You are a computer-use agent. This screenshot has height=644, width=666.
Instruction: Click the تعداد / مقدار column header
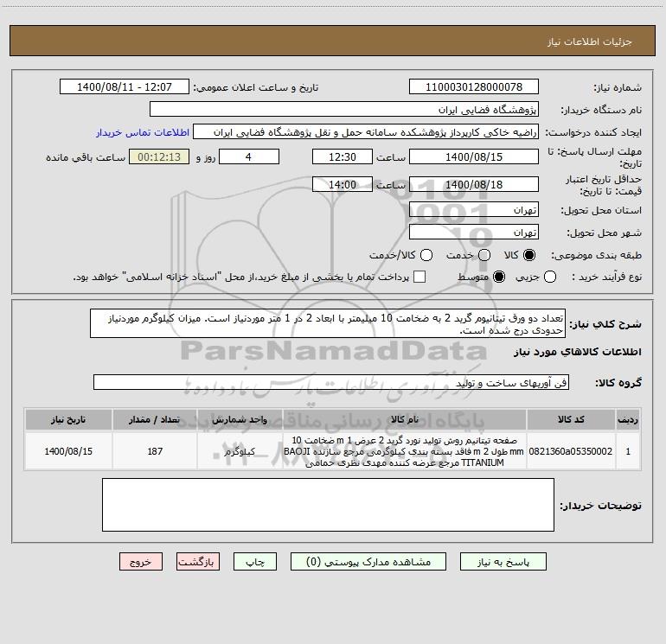point(155,419)
